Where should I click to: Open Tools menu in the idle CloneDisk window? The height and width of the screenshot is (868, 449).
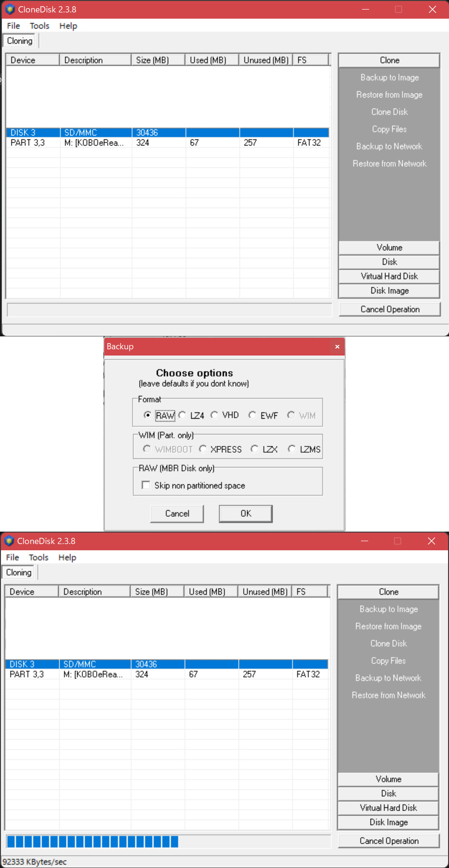pyautogui.click(x=40, y=26)
